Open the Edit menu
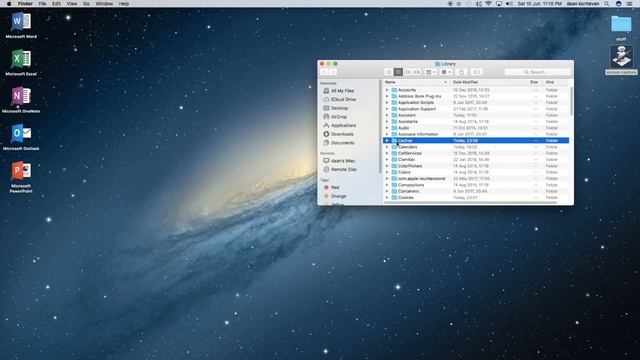Viewport: 640px width, 360px height. [56, 4]
